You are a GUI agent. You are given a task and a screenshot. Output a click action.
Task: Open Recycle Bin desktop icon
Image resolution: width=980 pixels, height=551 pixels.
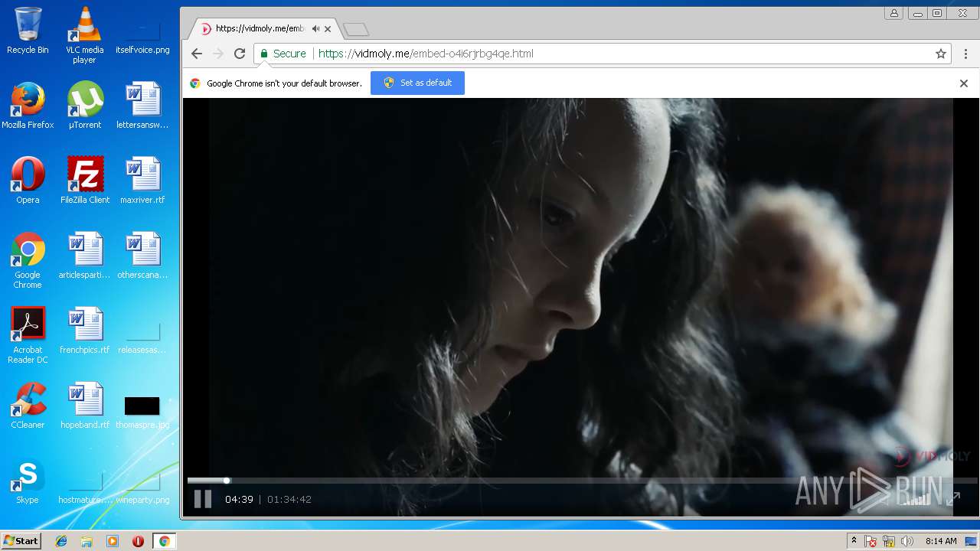[x=28, y=31]
